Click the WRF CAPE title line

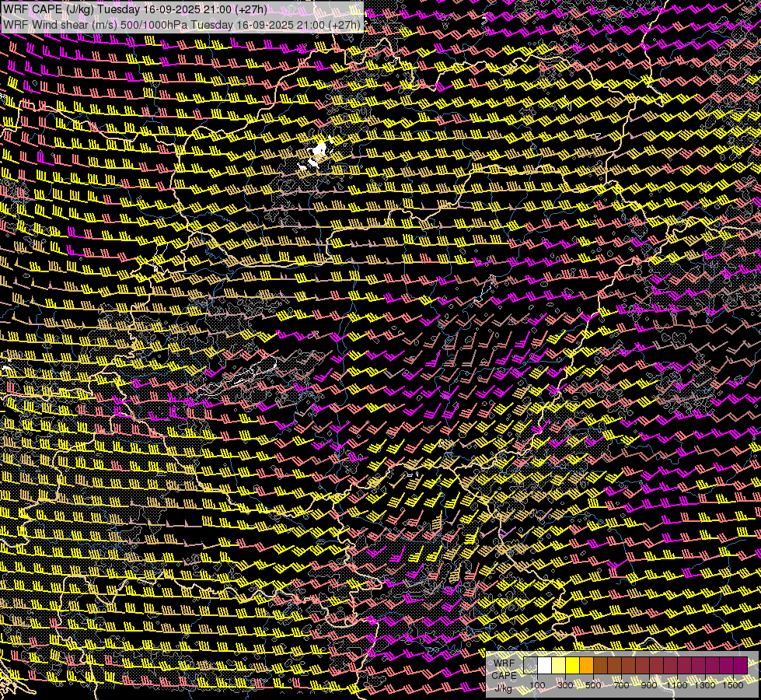(135, 9)
